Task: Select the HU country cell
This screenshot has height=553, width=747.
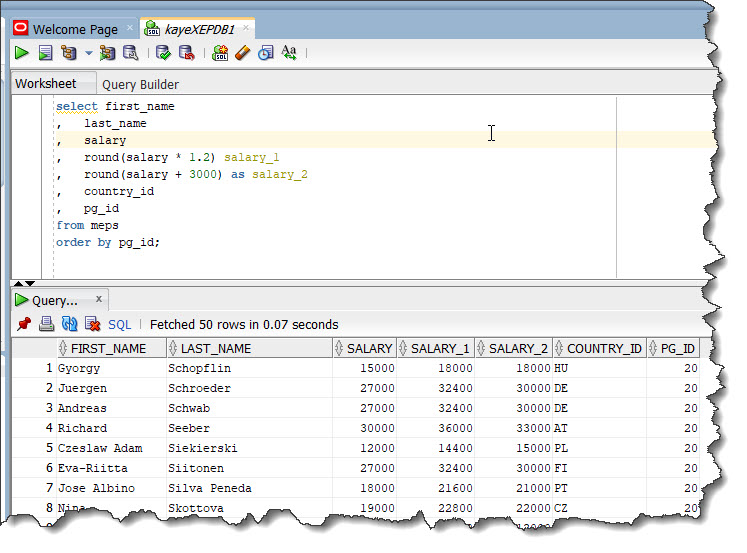Action: (599, 368)
